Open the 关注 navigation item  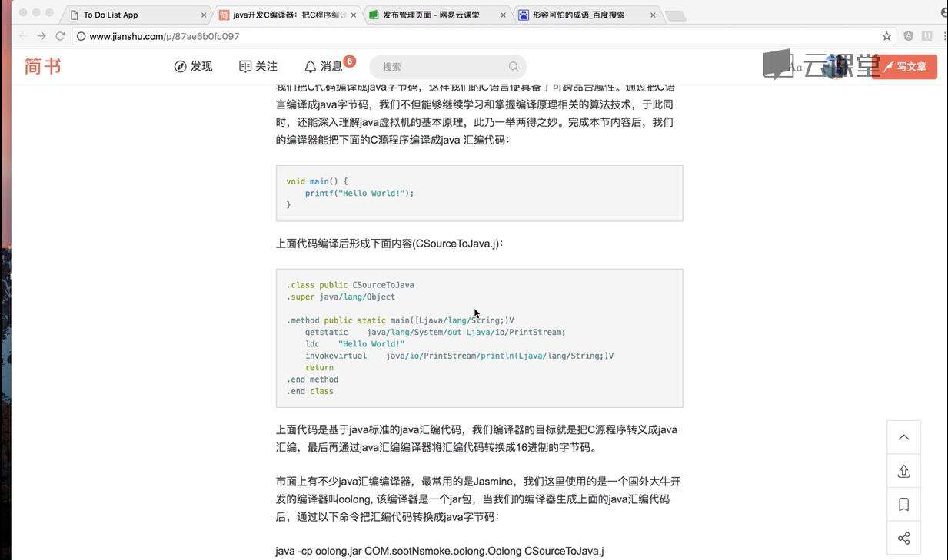(258, 67)
